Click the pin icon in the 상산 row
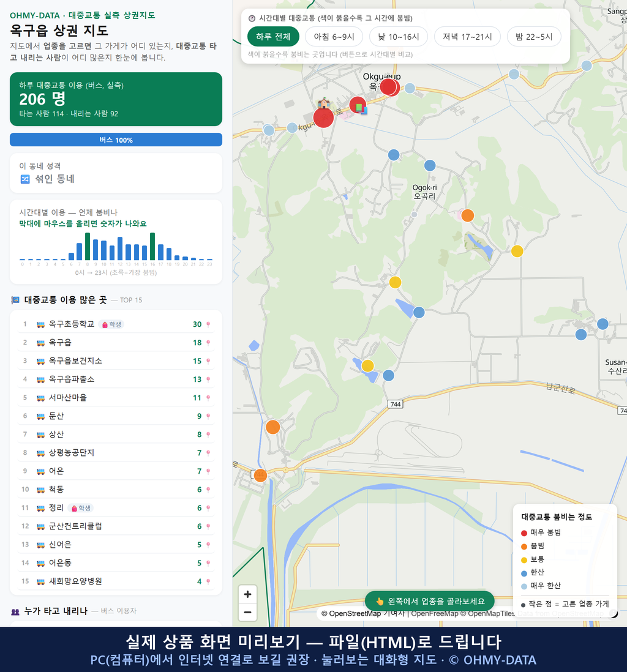The height and width of the screenshot is (672, 627). pos(208,435)
